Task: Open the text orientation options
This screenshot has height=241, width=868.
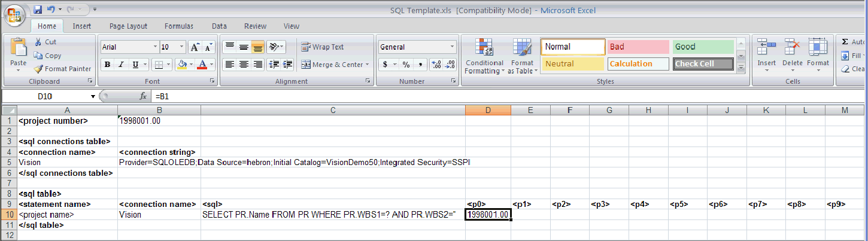Action: pos(275,47)
